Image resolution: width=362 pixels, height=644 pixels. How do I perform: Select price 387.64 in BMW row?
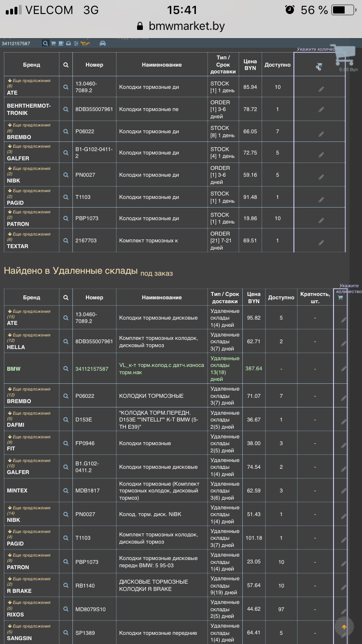click(x=253, y=369)
